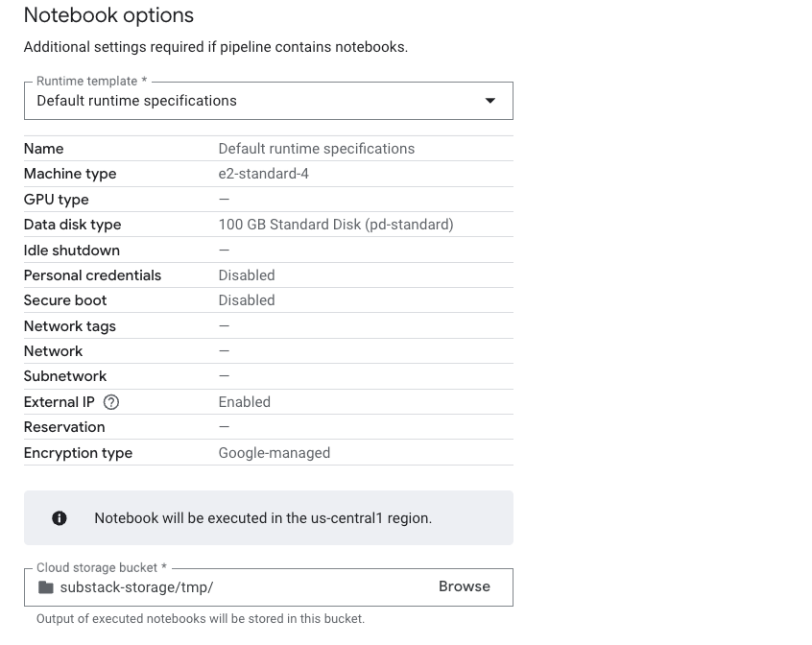Click the us-central1 region notice text
Viewport: 812px width, 645px height.
click(263, 518)
